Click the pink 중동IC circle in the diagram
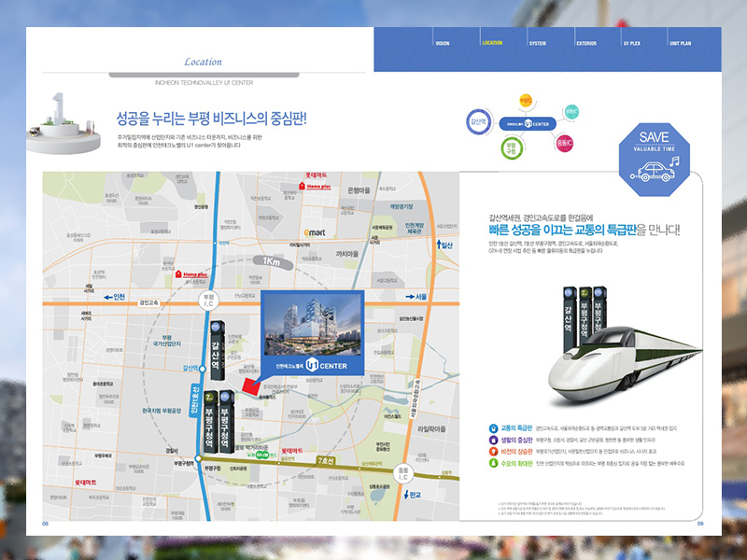 tap(565, 143)
